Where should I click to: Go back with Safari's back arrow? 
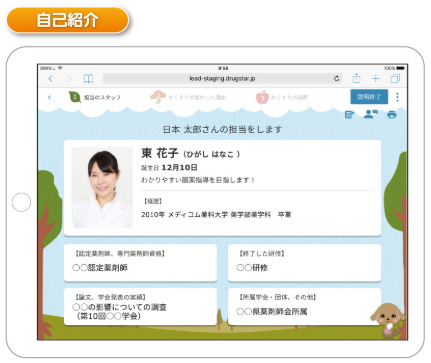pos(51,79)
